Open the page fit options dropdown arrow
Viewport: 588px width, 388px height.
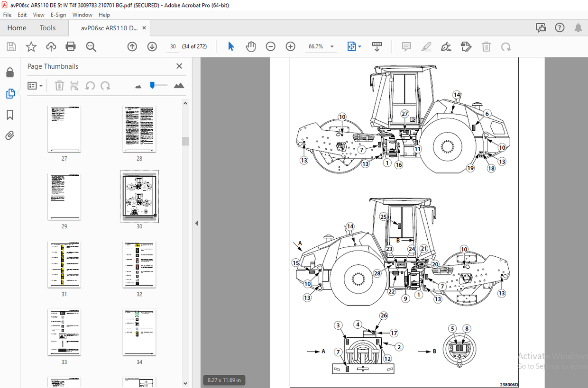[x=359, y=46]
